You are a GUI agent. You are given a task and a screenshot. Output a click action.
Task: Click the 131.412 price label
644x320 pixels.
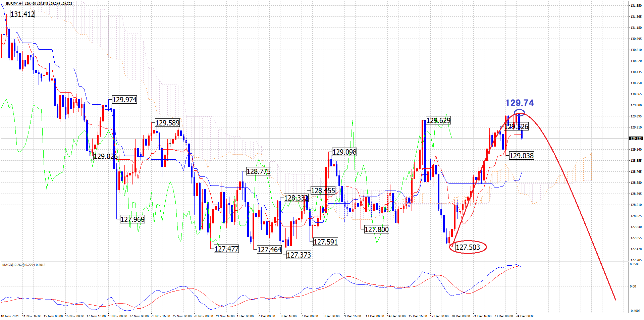(x=22, y=14)
